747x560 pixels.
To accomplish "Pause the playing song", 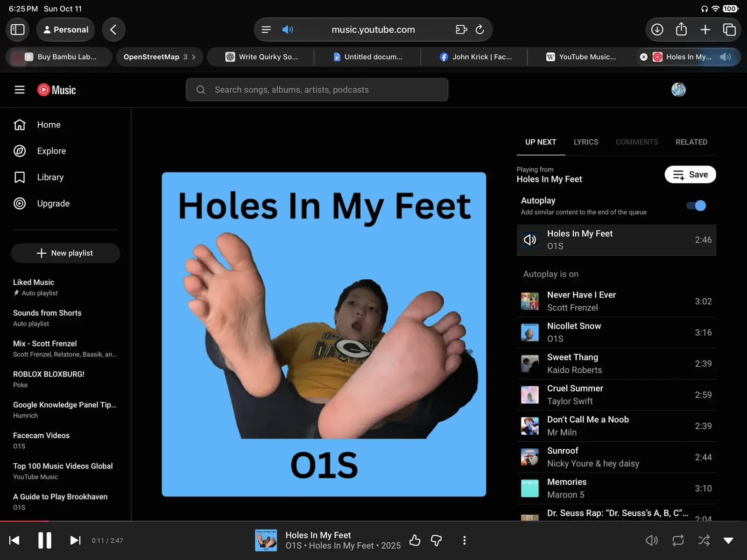I will 45,540.
